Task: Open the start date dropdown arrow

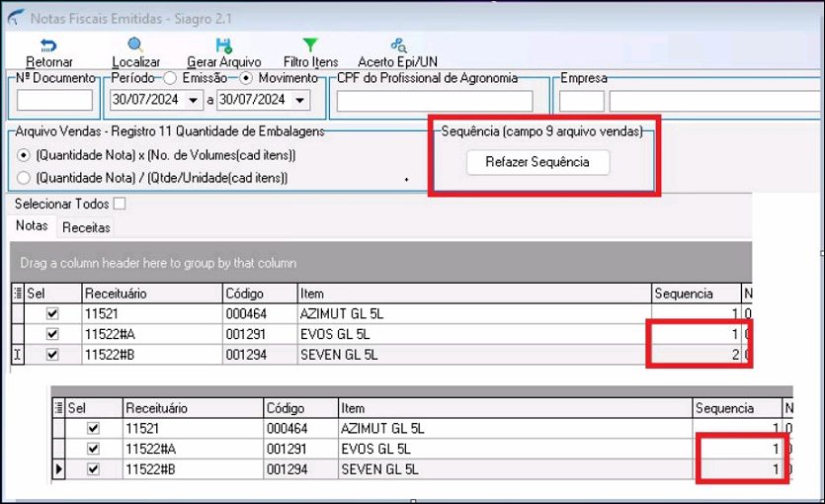Action: 193,100
